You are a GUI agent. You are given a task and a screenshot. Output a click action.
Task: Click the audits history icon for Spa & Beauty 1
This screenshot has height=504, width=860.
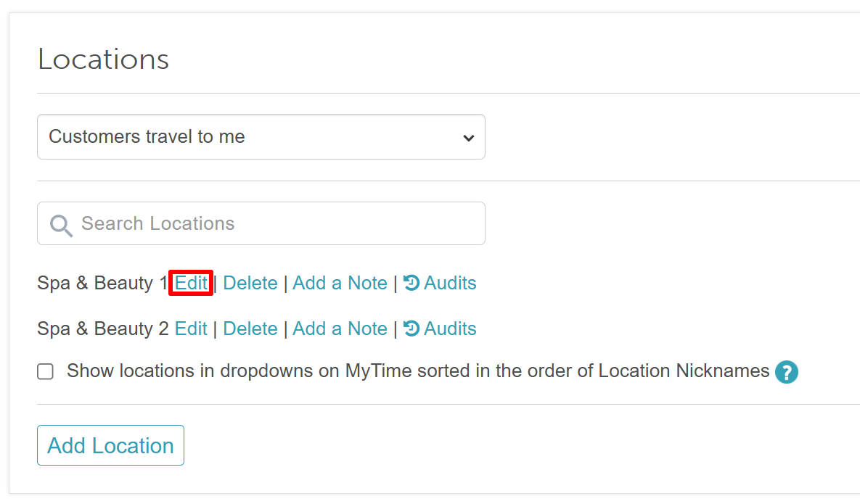point(411,283)
